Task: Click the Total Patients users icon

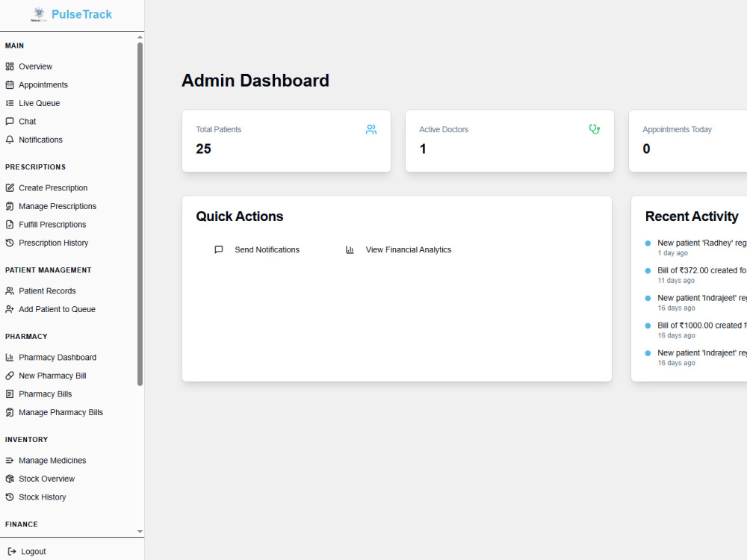Action: [x=371, y=129]
